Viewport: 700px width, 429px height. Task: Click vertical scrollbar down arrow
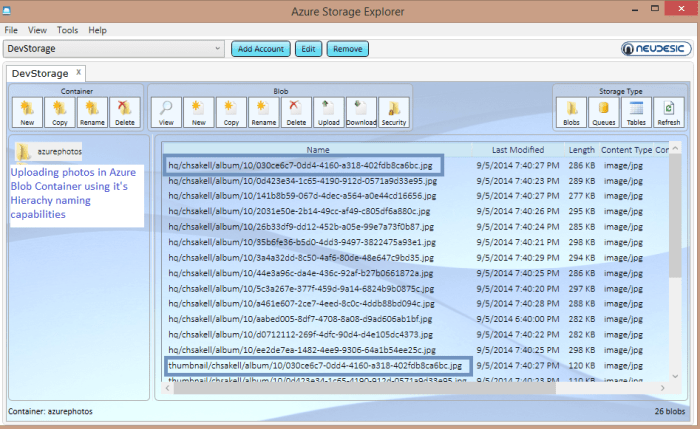pyautogui.click(x=675, y=376)
